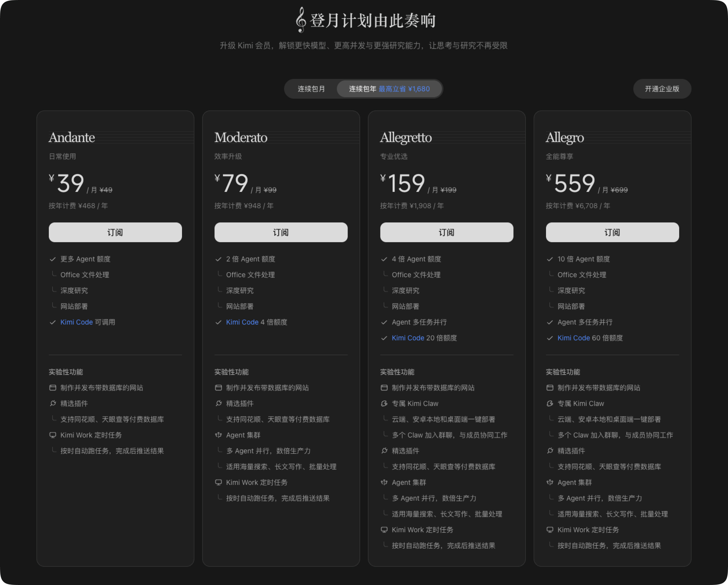Click the struck-through ¥699 original price
This screenshot has width=728, height=585.
point(619,190)
